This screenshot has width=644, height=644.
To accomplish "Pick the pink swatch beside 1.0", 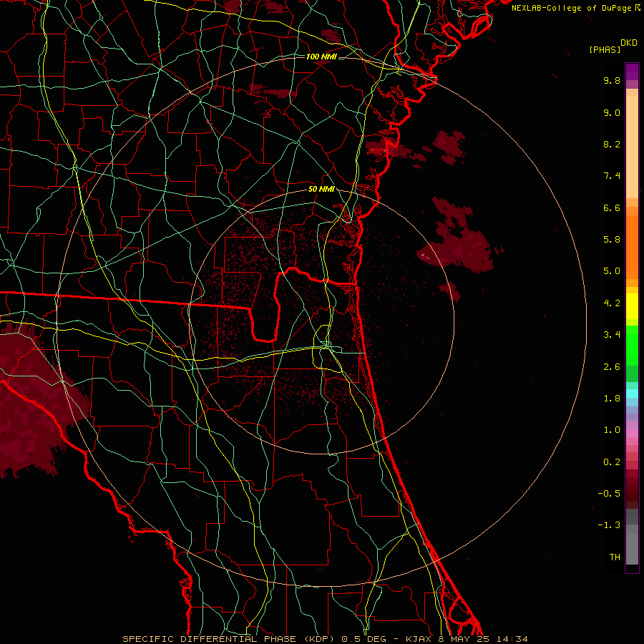I will [x=632, y=434].
